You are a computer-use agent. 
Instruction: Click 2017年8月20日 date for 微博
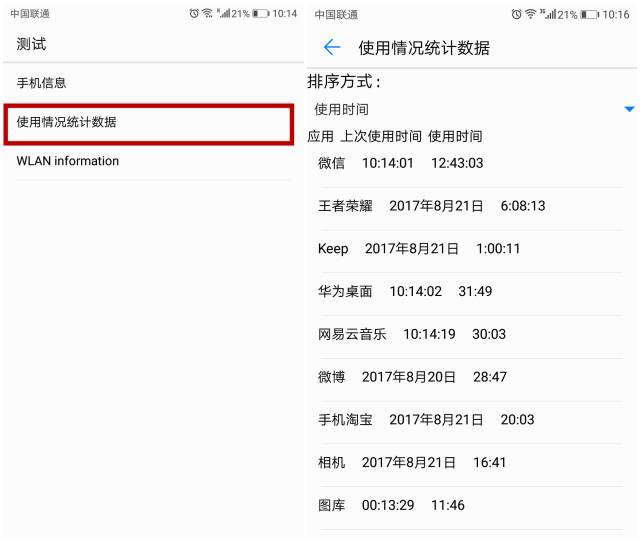[x=409, y=377]
